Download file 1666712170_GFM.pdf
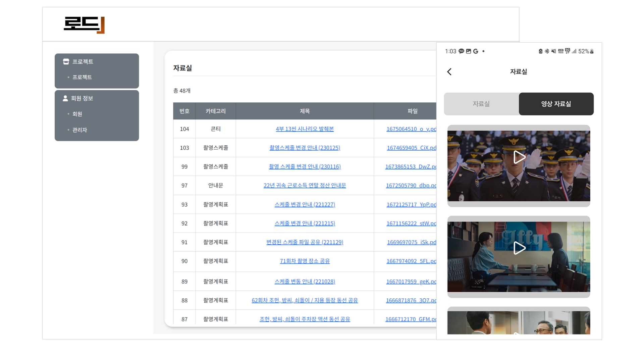 click(x=411, y=319)
